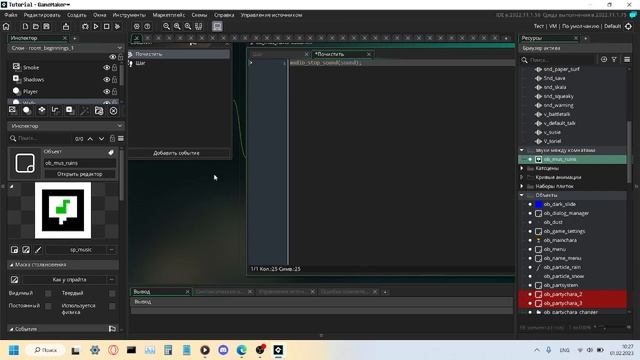Open the asset browser filter funnel icon
Viewport: 640px width, 360px height.
click(614, 60)
